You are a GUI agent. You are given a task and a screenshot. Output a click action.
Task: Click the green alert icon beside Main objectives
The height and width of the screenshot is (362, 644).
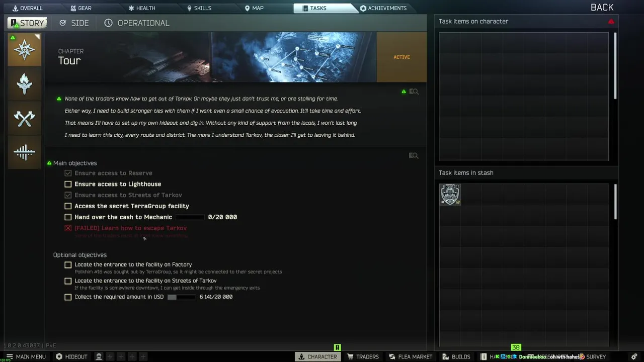49,163
